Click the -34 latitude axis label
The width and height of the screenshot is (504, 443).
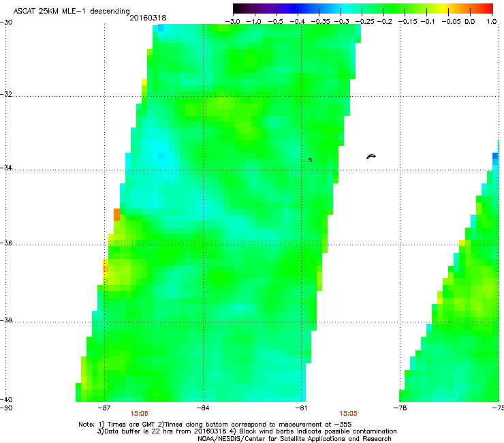6,168
